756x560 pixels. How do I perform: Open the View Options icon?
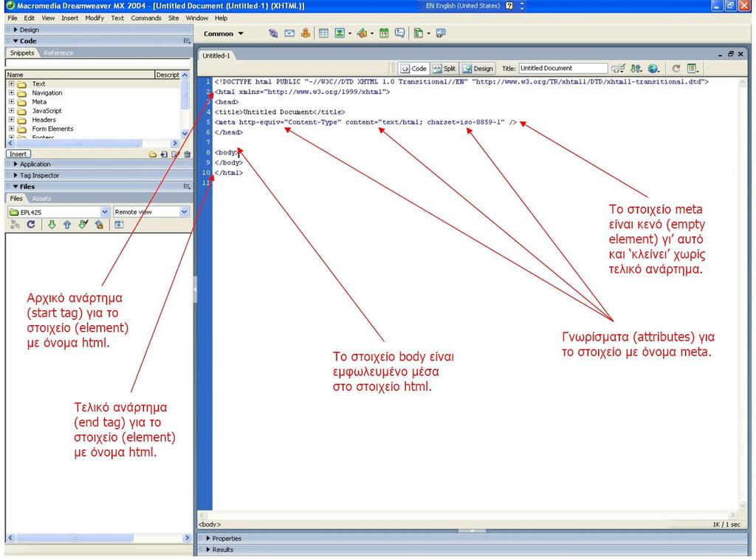point(693,69)
